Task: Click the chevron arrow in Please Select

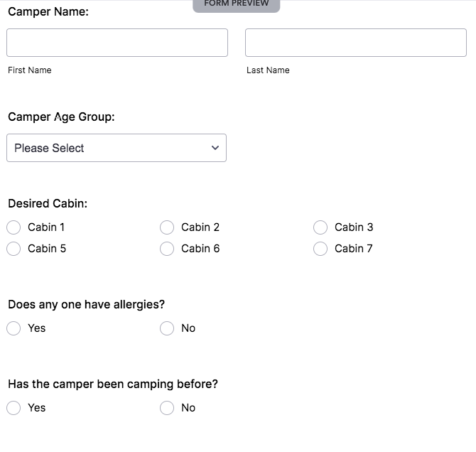Action: pos(215,148)
